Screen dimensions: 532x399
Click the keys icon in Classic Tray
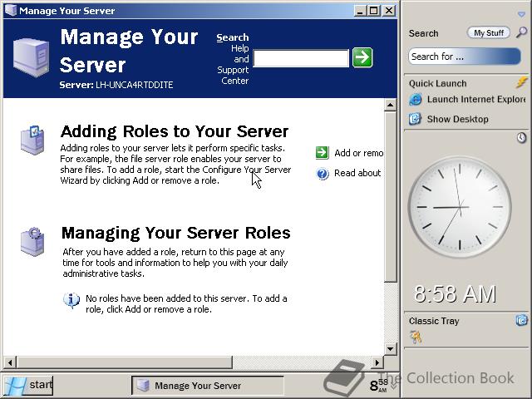pyautogui.click(x=416, y=337)
